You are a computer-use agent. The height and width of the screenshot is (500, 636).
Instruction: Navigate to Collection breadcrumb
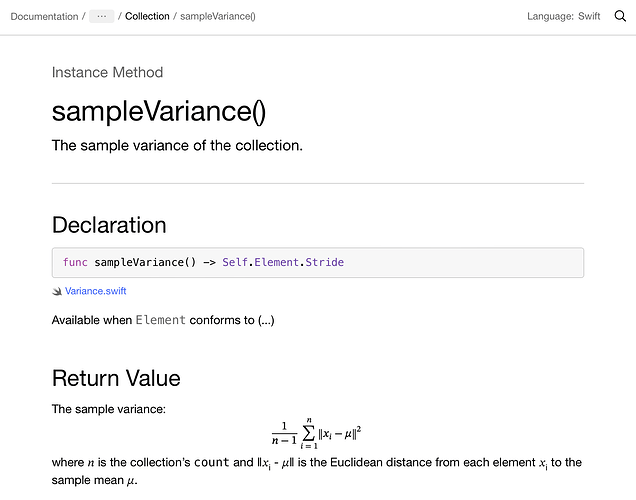click(147, 16)
